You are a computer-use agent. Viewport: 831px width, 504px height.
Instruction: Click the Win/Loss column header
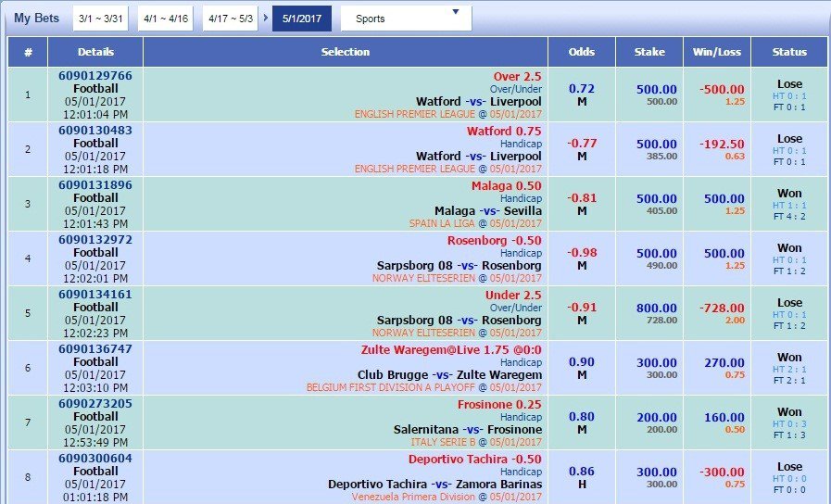[716, 52]
